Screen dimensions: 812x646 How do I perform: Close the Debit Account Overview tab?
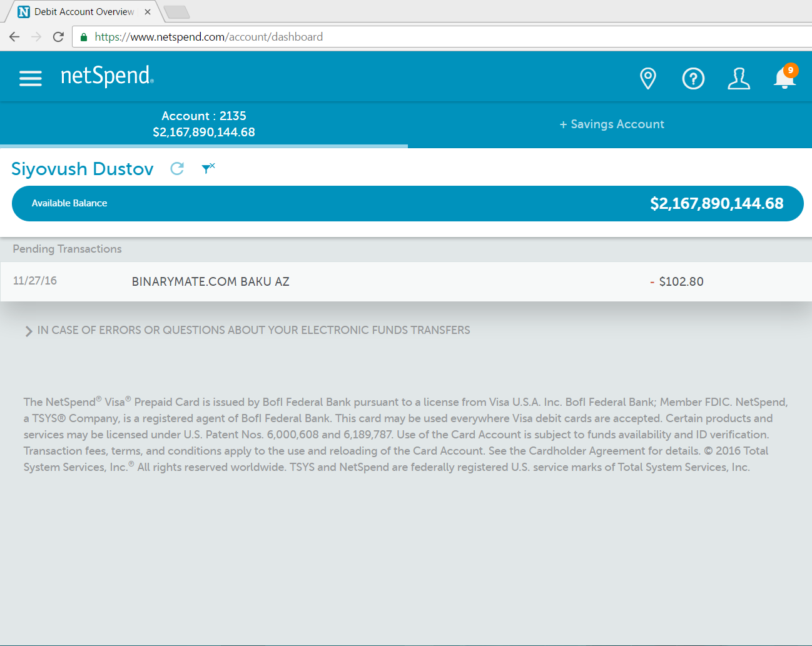148,12
